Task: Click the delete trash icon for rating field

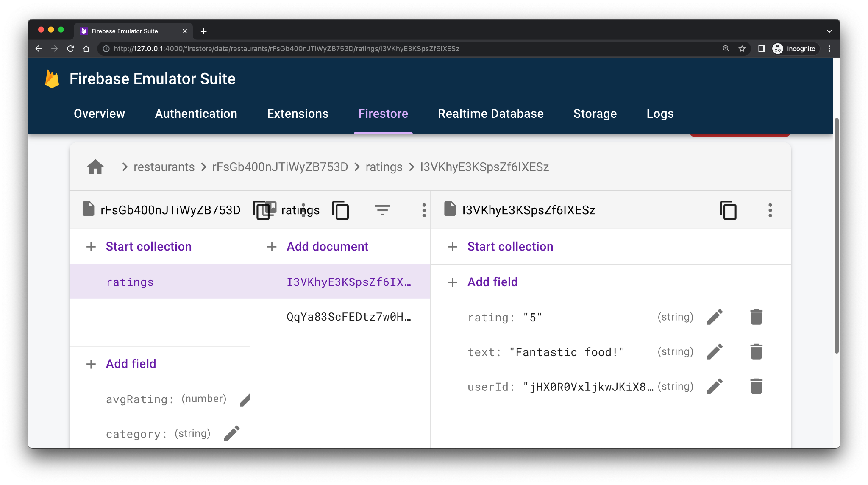Action: [755, 317]
